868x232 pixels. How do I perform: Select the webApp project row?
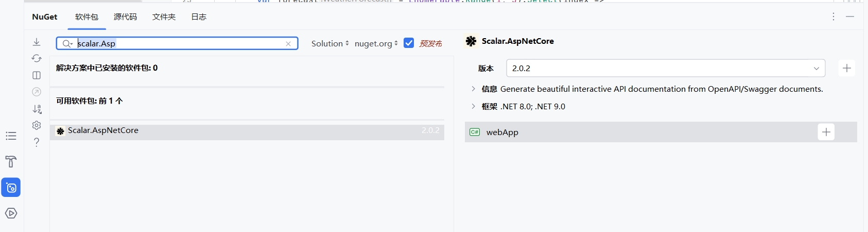pyautogui.click(x=661, y=132)
